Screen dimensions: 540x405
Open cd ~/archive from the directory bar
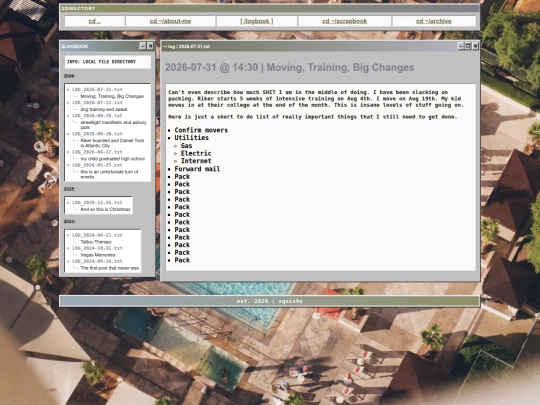[x=434, y=21]
